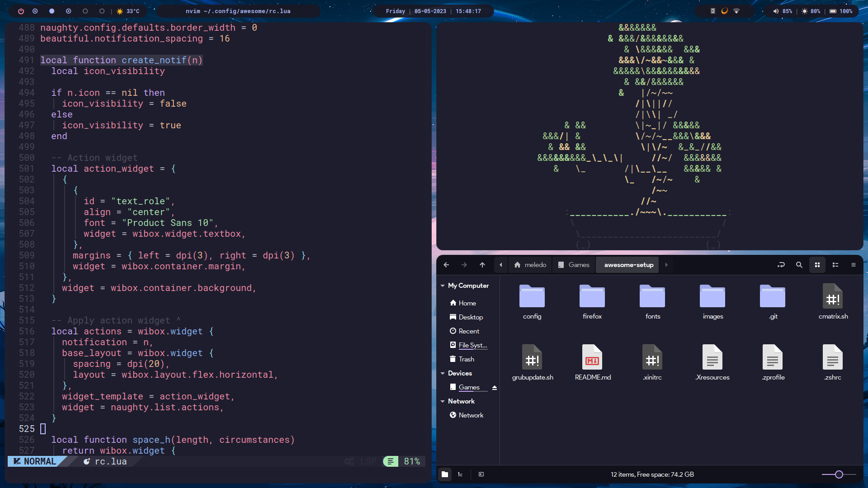Toggle the volume mute status
Viewport: 868px width, 488px height.
774,10
